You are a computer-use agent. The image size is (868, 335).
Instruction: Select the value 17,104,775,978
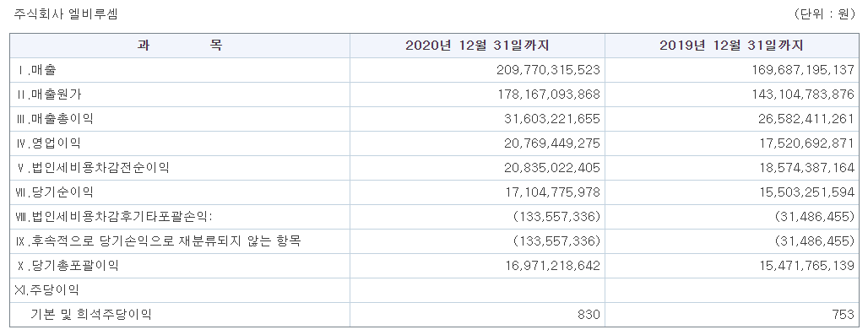point(552,192)
